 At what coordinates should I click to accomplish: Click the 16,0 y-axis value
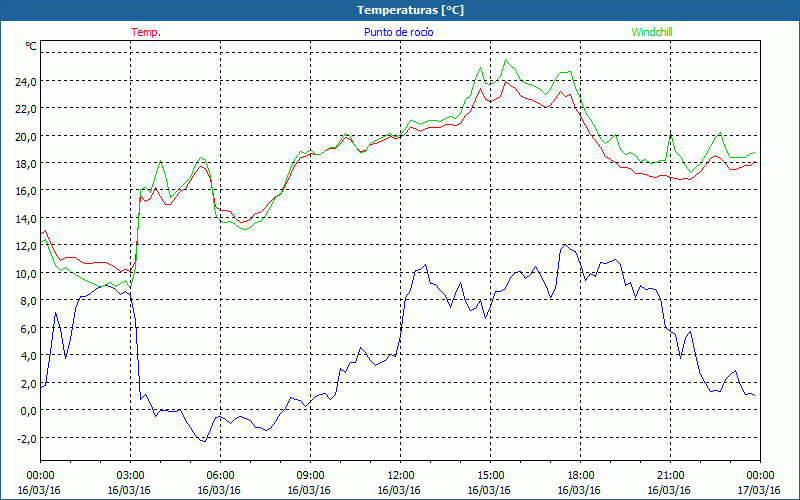point(26,191)
